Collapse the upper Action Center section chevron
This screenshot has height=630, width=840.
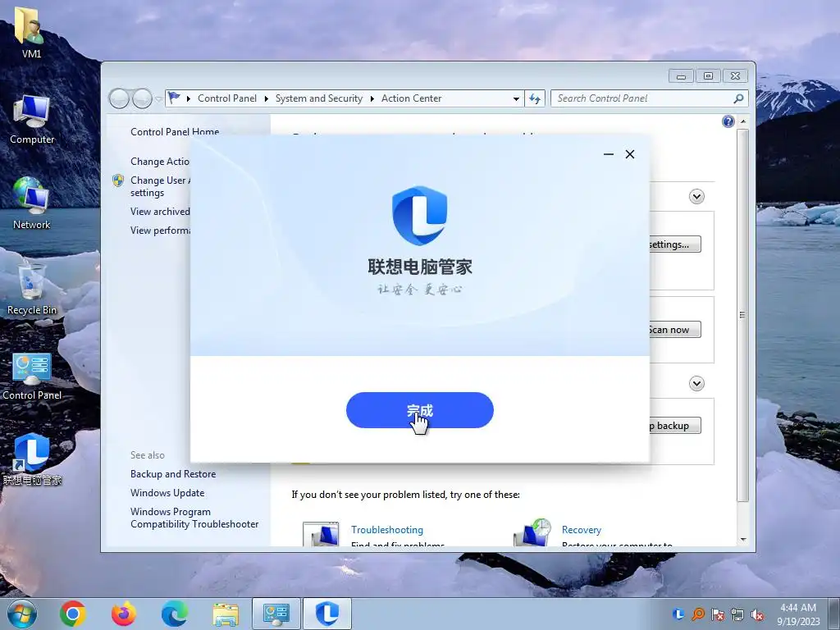[696, 197]
